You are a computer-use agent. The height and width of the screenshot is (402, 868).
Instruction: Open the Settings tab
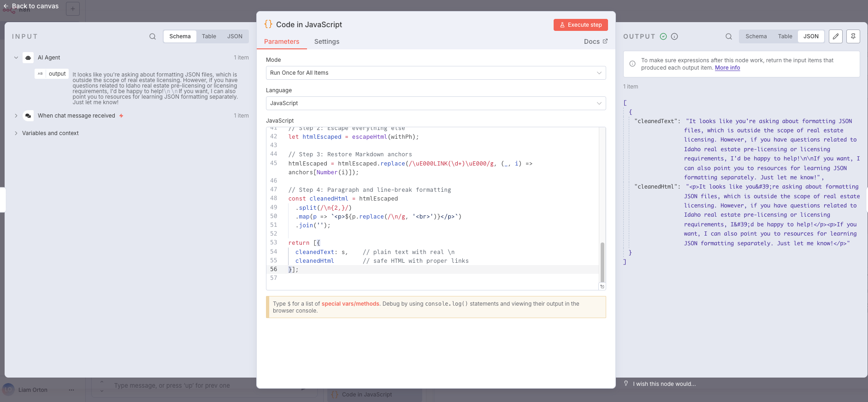point(326,41)
